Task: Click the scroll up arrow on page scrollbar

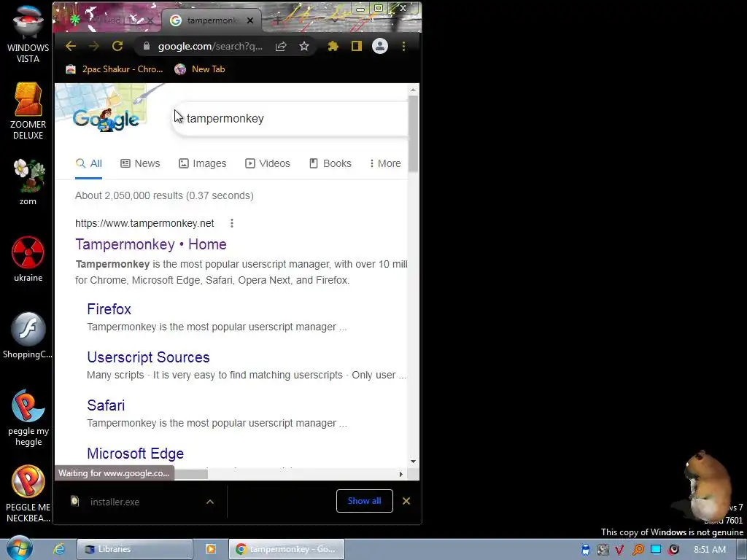Action: (413, 90)
